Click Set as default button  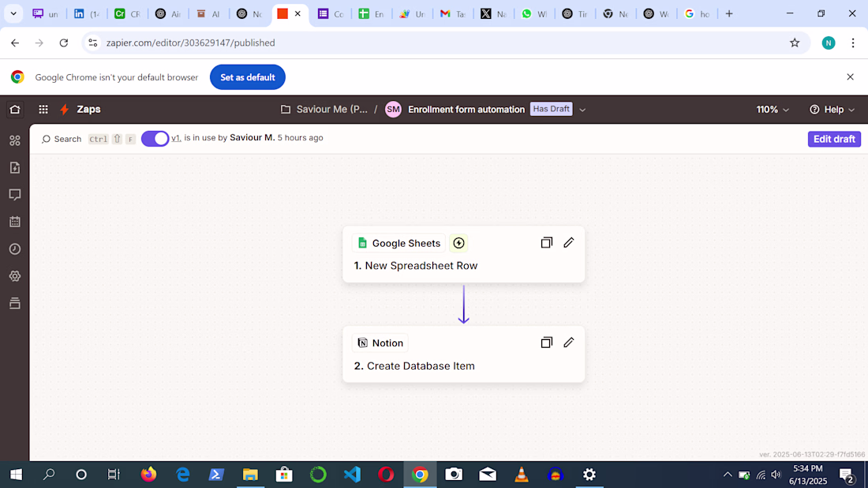point(248,77)
